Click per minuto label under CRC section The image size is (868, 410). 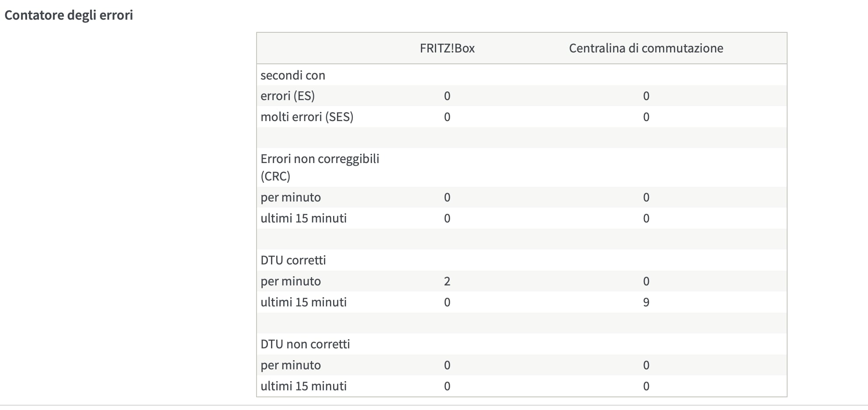pos(291,197)
